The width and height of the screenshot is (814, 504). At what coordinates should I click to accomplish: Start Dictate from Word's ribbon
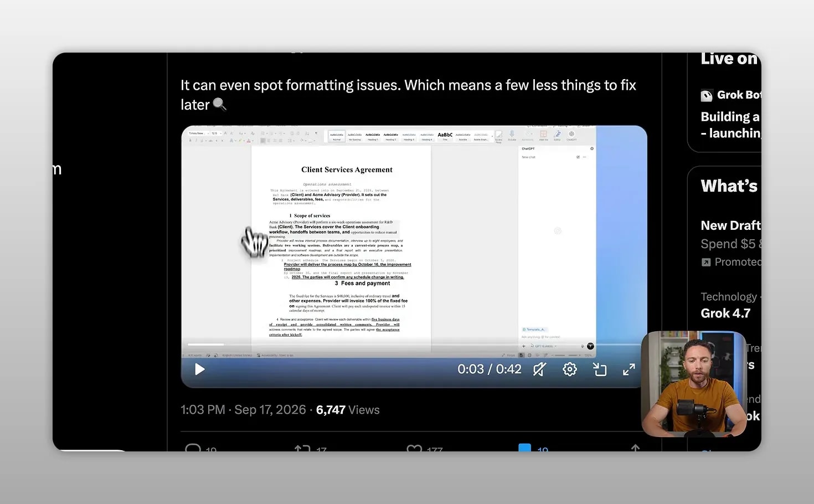[512, 136]
